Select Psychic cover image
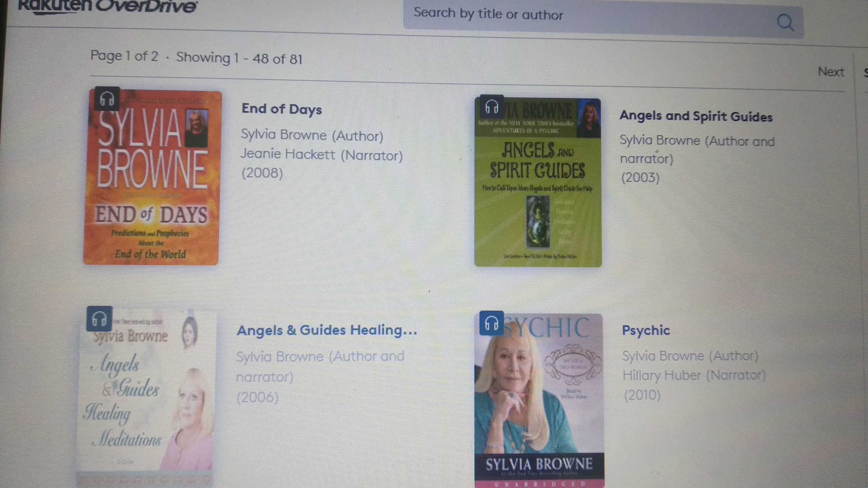Screen dimensions: 868x488 tap(539, 401)
